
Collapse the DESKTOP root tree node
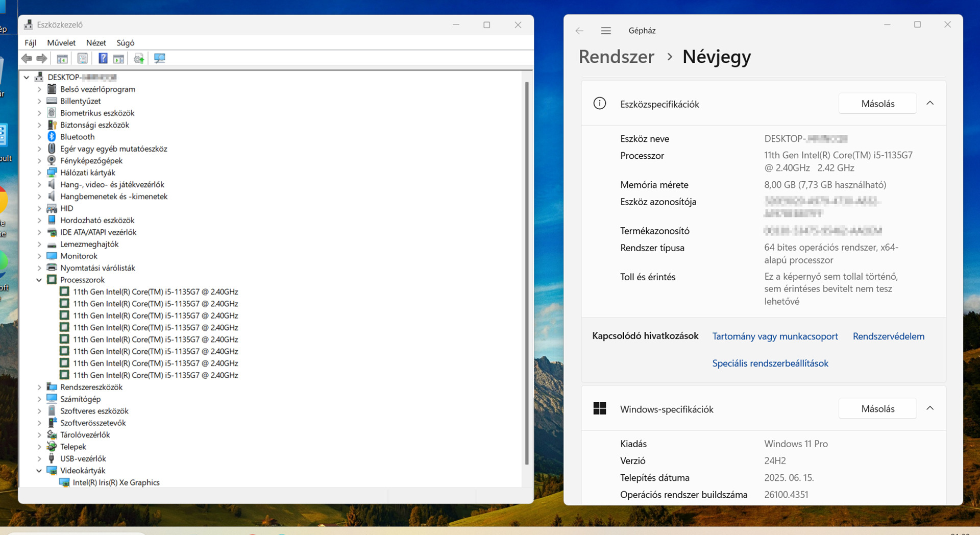27,77
